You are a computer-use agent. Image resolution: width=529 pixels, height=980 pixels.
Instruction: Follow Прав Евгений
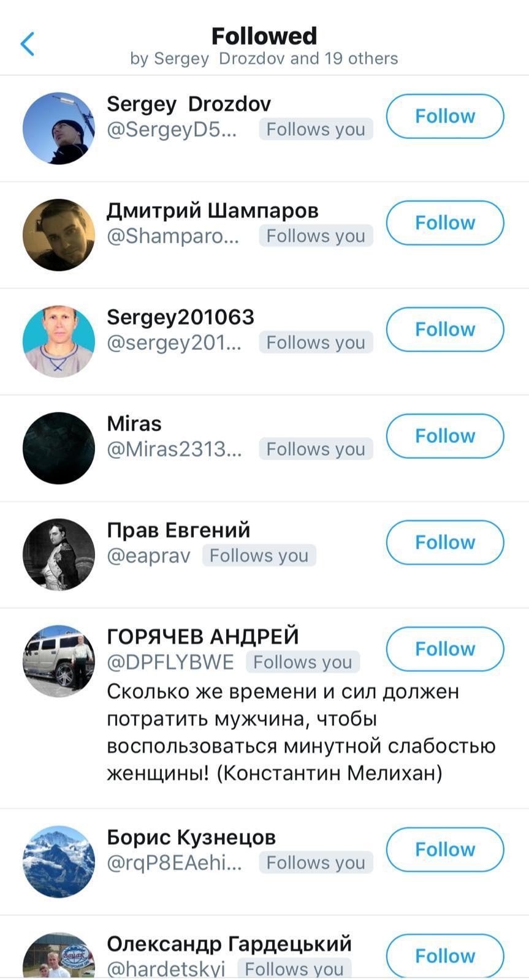pos(445,543)
